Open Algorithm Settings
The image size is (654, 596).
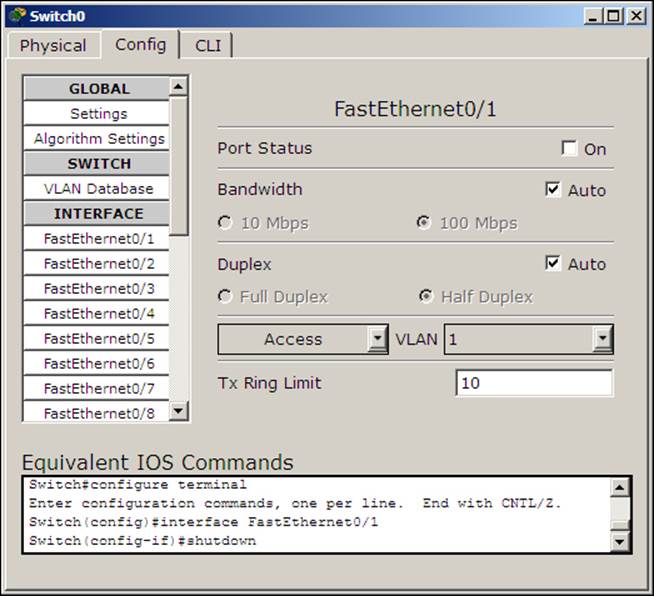coord(97,138)
